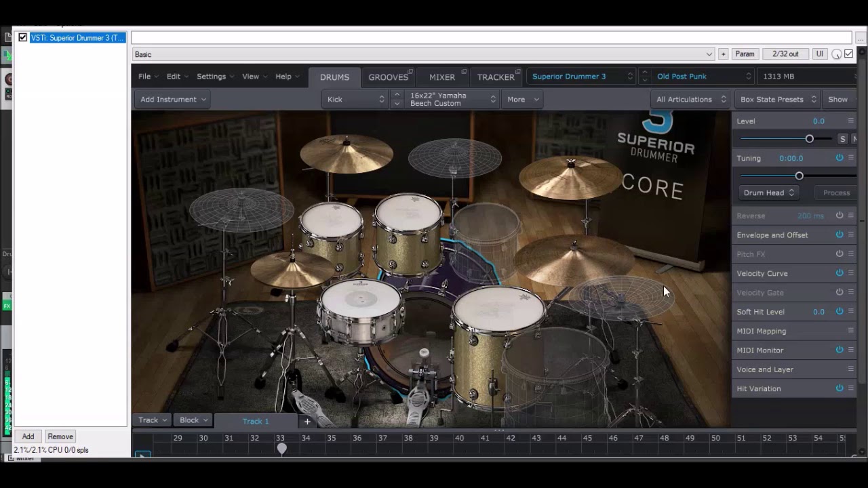Switch to the GROOVES tab
Image resolution: width=868 pixels, height=488 pixels.
point(388,77)
